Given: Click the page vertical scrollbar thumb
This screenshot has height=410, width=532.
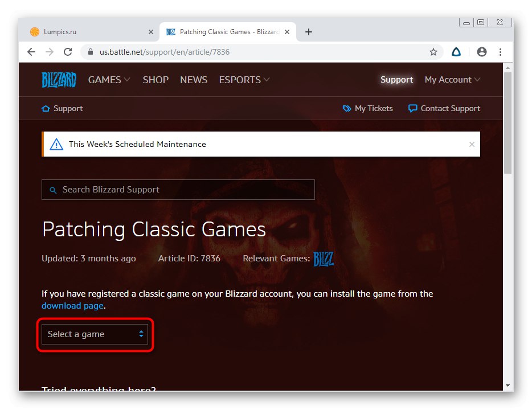Looking at the screenshot, I should [x=508, y=123].
